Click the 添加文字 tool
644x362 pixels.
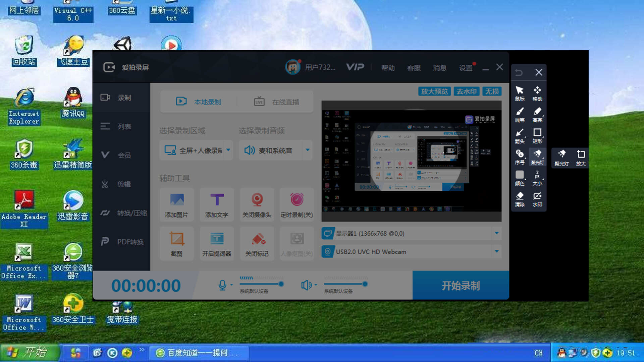click(x=217, y=205)
